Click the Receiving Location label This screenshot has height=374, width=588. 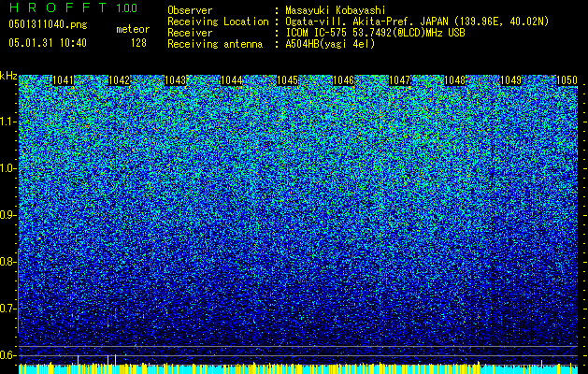click(x=218, y=22)
